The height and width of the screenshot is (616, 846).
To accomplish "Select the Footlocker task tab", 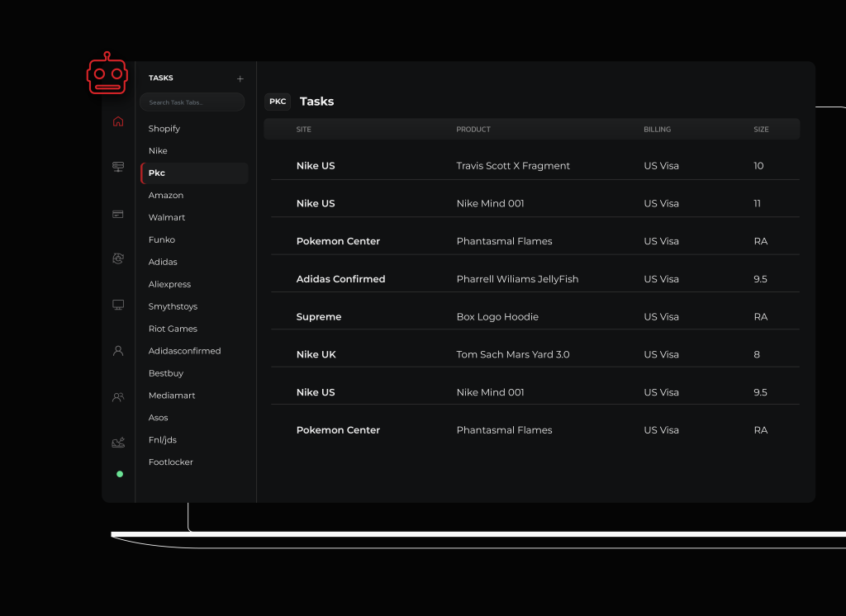I will click(x=171, y=462).
